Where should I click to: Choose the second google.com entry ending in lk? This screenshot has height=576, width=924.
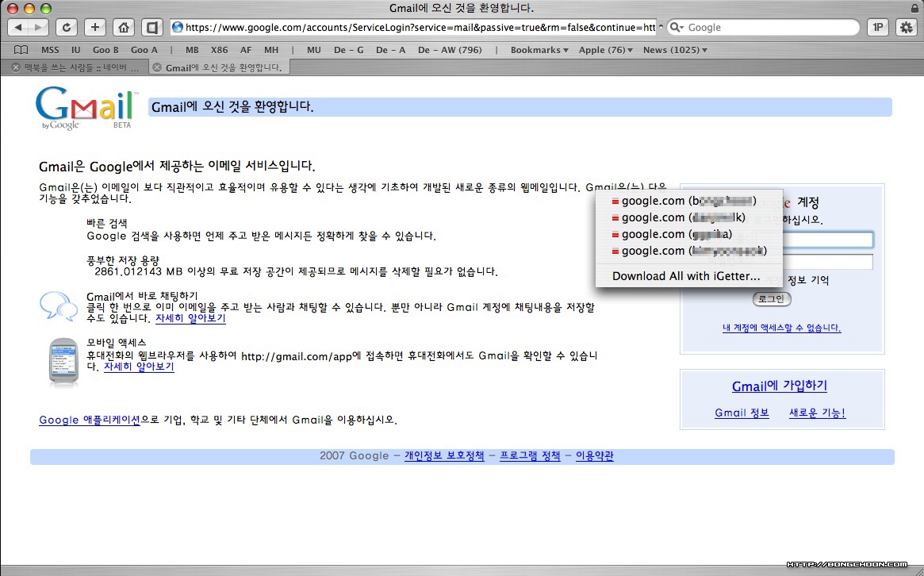tap(689, 217)
